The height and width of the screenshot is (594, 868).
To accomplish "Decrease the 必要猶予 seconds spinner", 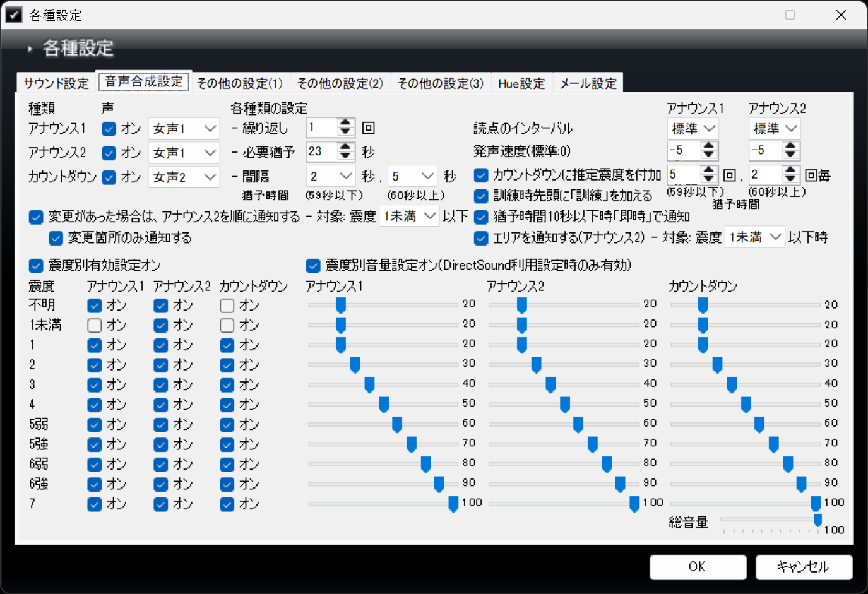I will tap(345, 155).
